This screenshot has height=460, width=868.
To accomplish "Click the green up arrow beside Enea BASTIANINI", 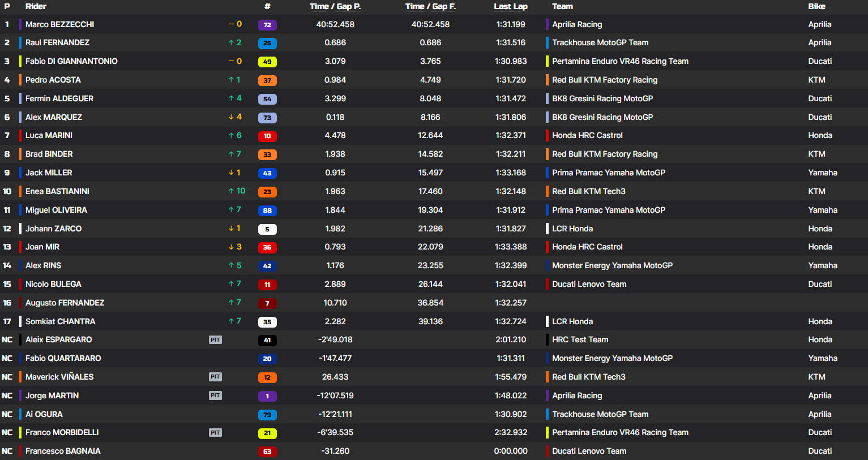I will 231,191.
